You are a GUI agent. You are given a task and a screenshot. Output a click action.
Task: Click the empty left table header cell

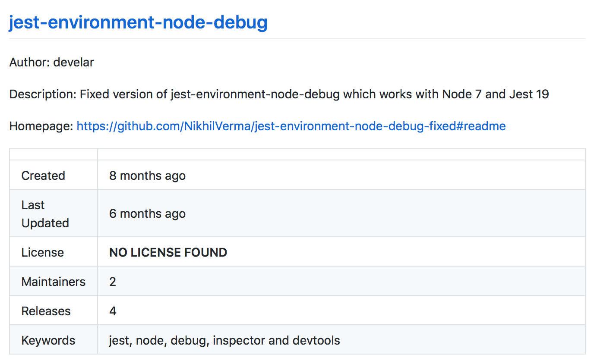(54, 154)
